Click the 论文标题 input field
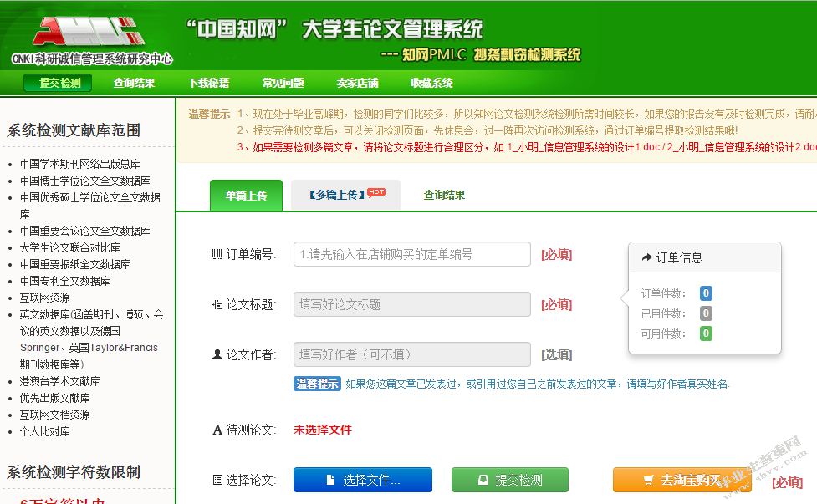 (412, 304)
